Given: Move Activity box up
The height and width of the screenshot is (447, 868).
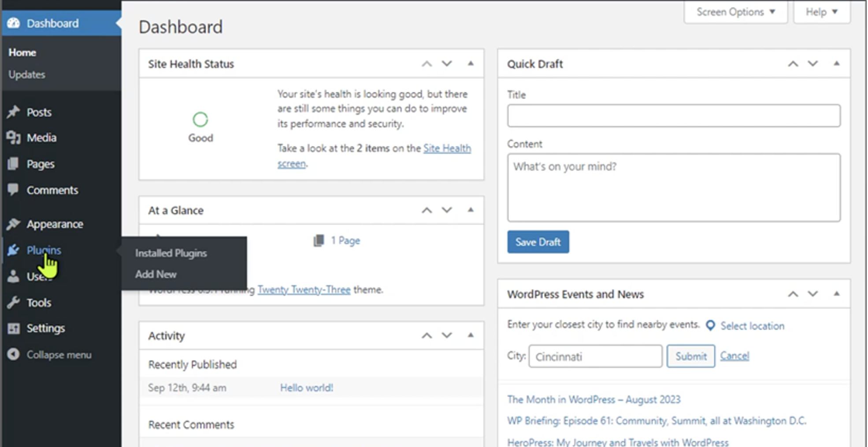Looking at the screenshot, I should tap(427, 335).
